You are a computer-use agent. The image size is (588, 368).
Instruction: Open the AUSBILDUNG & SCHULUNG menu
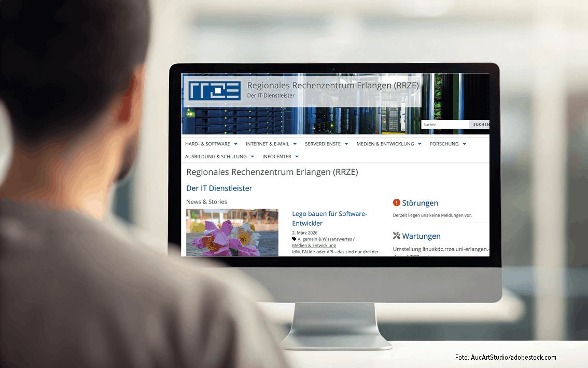point(216,157)
